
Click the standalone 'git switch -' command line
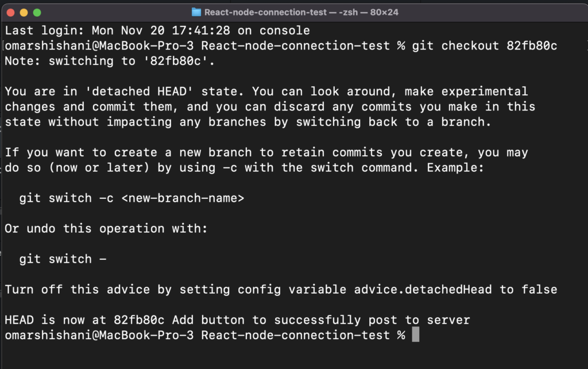[x=63, y=259]
